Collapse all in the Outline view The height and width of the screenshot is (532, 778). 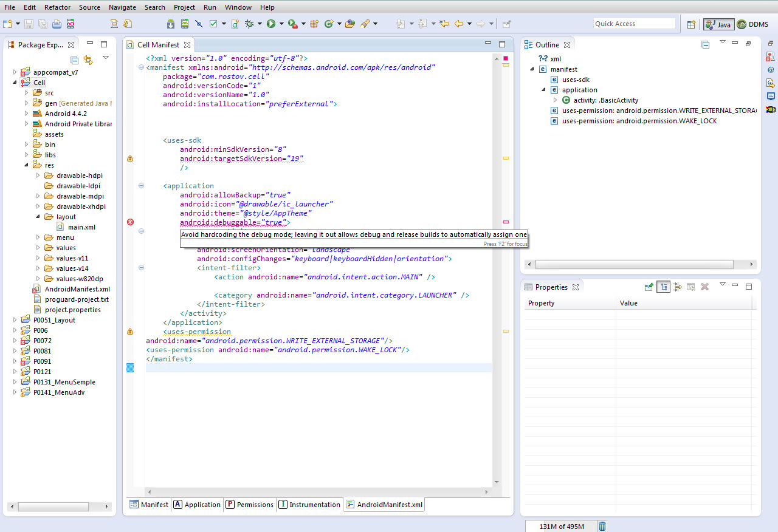coord(706,44)
